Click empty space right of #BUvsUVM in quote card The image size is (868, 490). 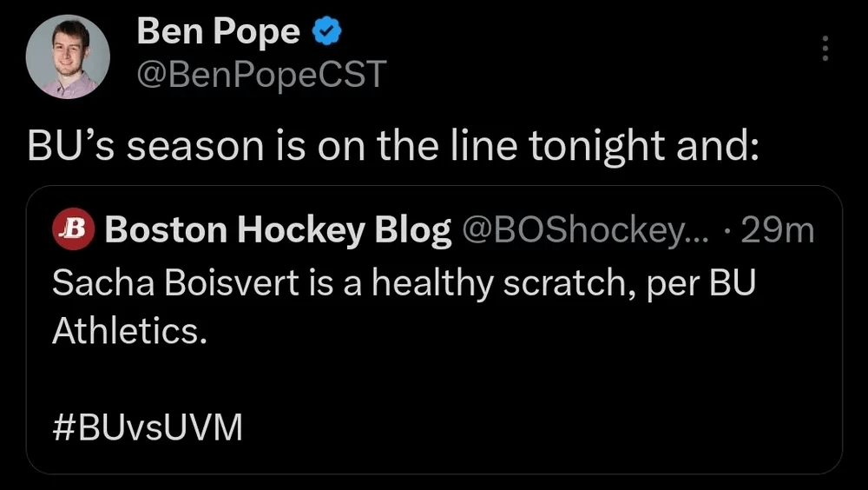click(538, 427)
